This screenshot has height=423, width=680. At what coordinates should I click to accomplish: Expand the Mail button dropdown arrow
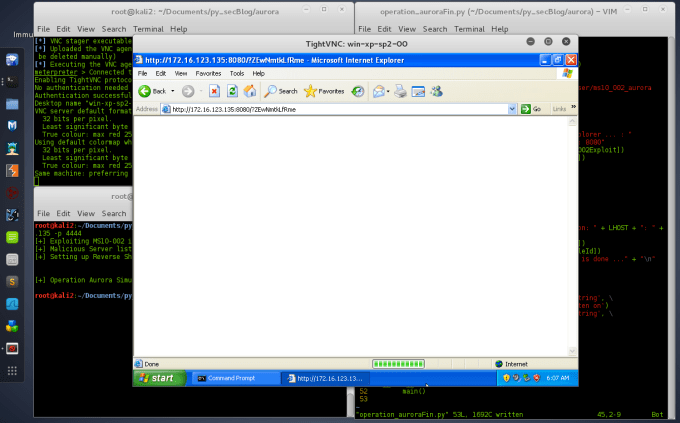(x=388, y=91)
